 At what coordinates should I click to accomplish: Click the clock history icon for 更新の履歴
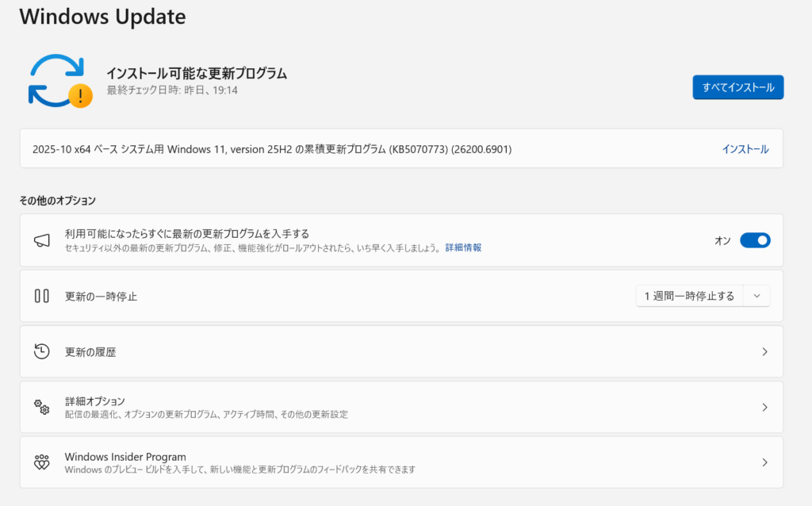click(x=42, y=351)
